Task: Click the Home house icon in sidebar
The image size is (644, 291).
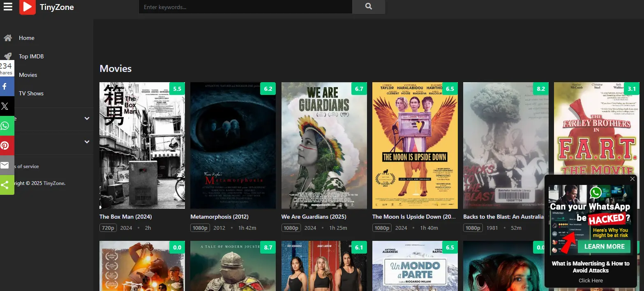Action: pos(8,38)
